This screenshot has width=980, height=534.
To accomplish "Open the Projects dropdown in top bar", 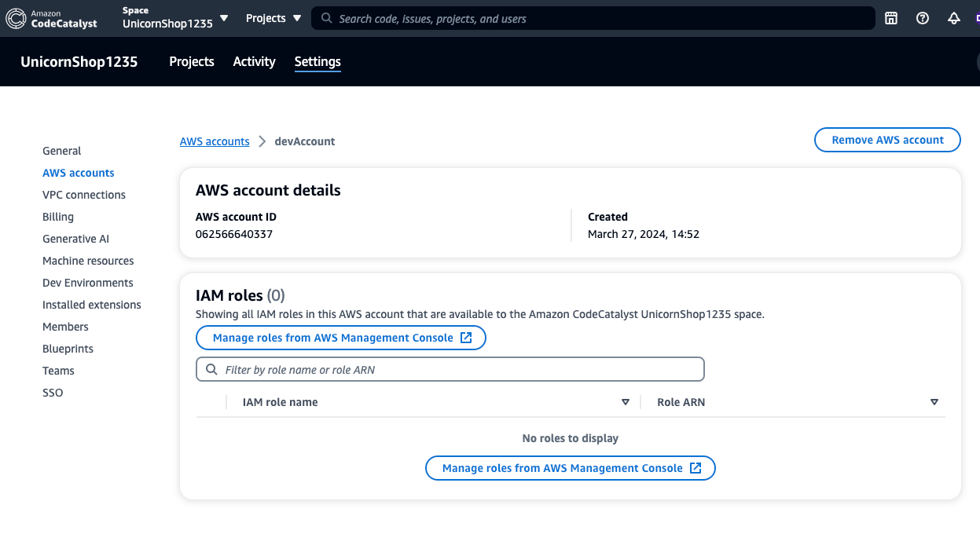I will (273, 18).
